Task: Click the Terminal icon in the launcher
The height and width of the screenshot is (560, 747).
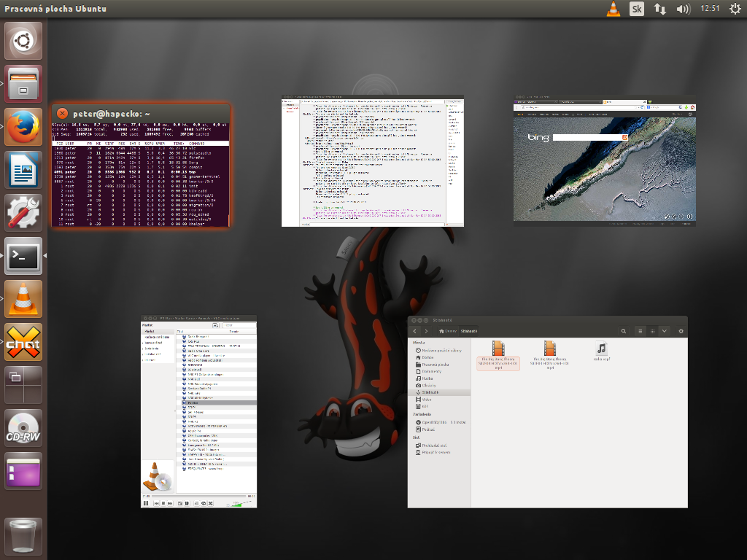Action: click(x=23, y=256)
